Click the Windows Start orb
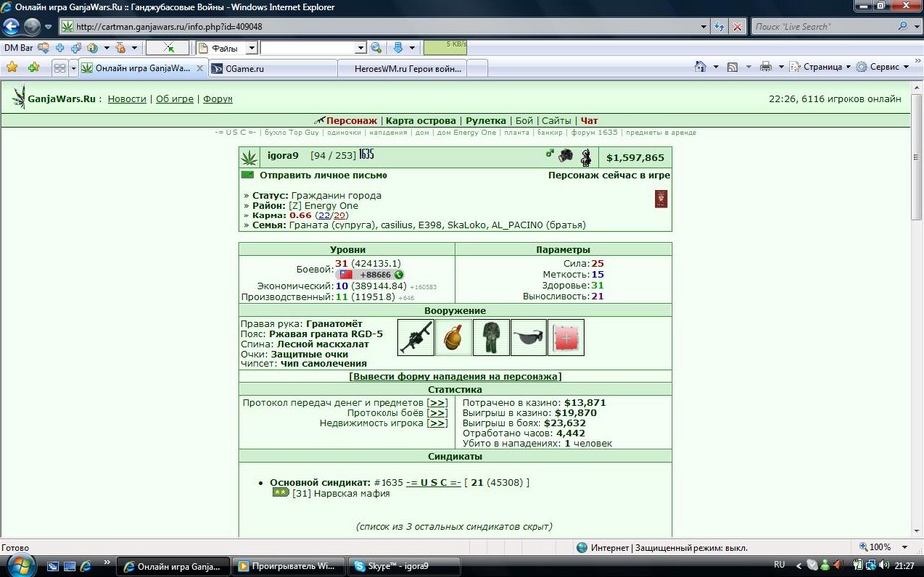 pyautogui.click(x=21, y=566)
